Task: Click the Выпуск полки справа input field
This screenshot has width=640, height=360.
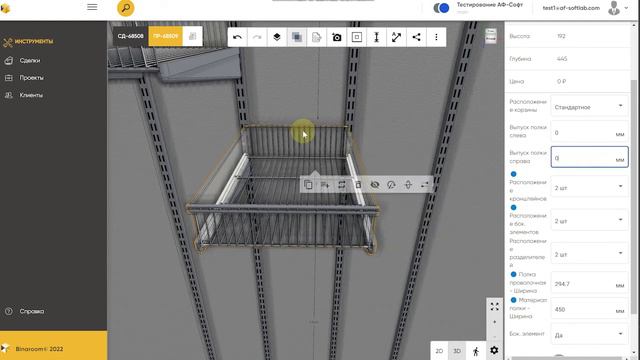Action: [x=589, y=157]
